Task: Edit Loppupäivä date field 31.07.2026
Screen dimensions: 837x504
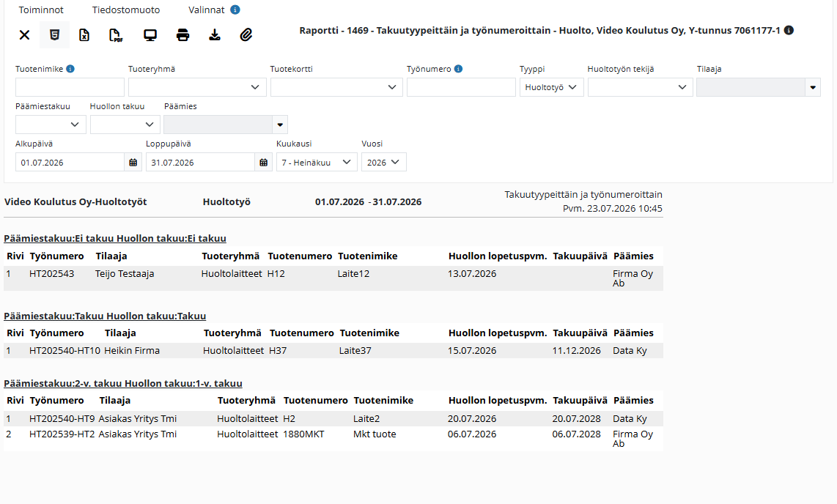Action: pos(200,162)
